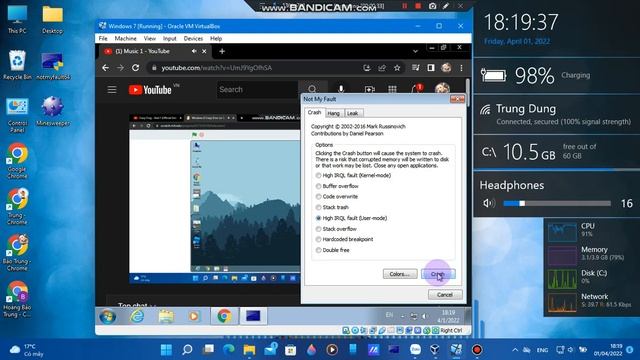640x360 pixels.
Task: Select High IRQL fault (User-mode) option
Action: [351, 218]
